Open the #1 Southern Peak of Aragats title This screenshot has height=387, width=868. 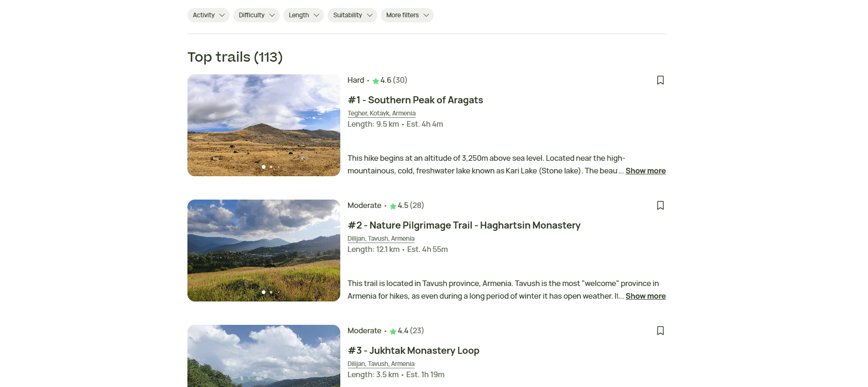point(415,100)
